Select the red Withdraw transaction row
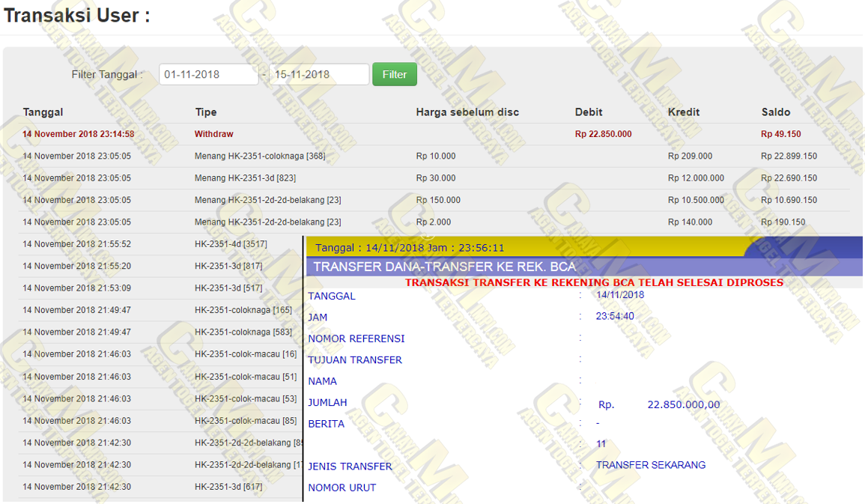 (213, 134)
